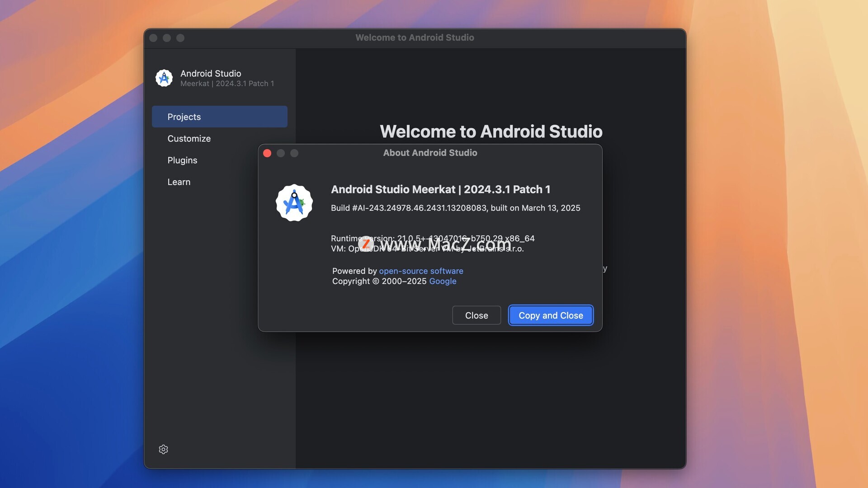Image resolution: width=868 pixels, height=488 pixels.
Task: Click the build number text line
Action: [455, 208]
